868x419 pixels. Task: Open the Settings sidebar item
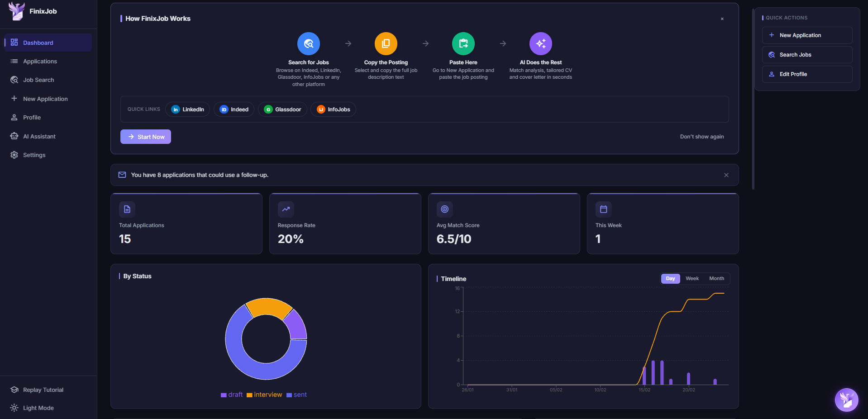point(34,155)
